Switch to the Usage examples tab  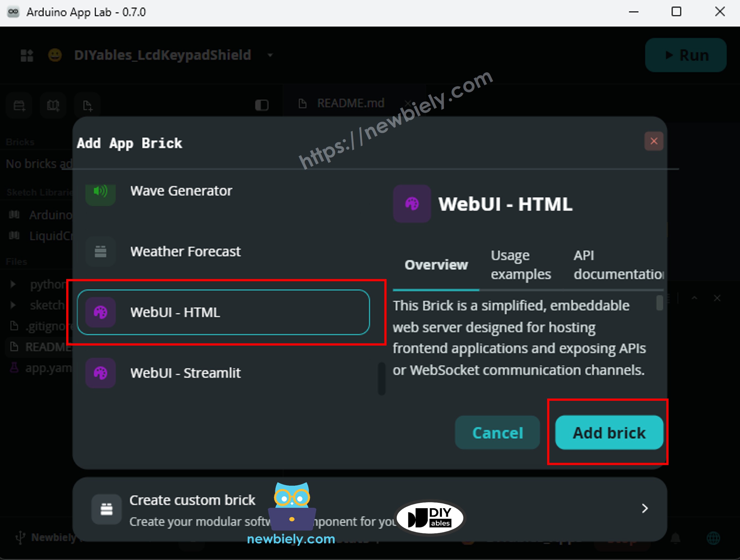521,265
